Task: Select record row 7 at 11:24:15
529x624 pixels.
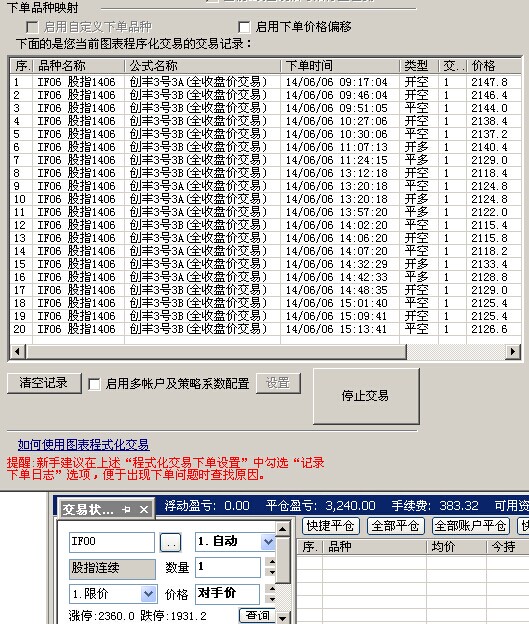Action: [x=265, y=160]
